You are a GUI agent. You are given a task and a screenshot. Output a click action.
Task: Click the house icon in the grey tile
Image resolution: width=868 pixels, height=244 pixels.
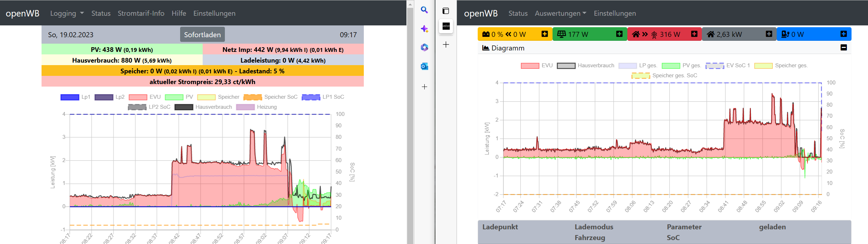pos(711,34)
